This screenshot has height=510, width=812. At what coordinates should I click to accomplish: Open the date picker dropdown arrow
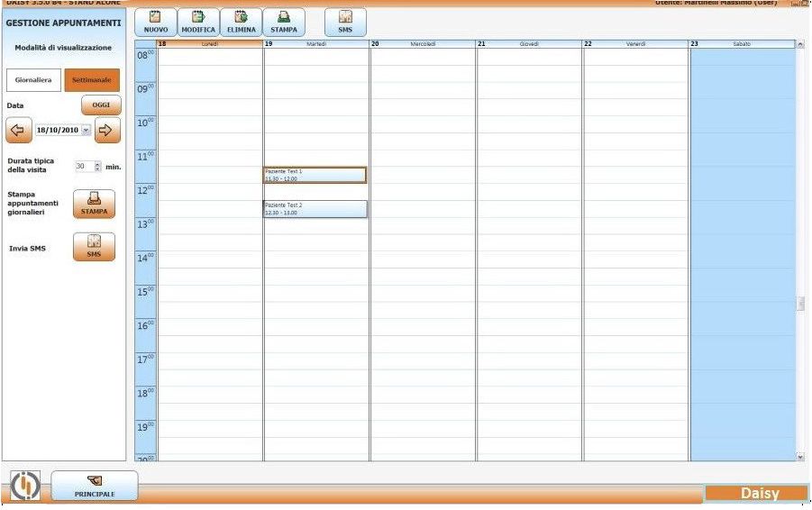pyautogui.click(x=87, y=130)
